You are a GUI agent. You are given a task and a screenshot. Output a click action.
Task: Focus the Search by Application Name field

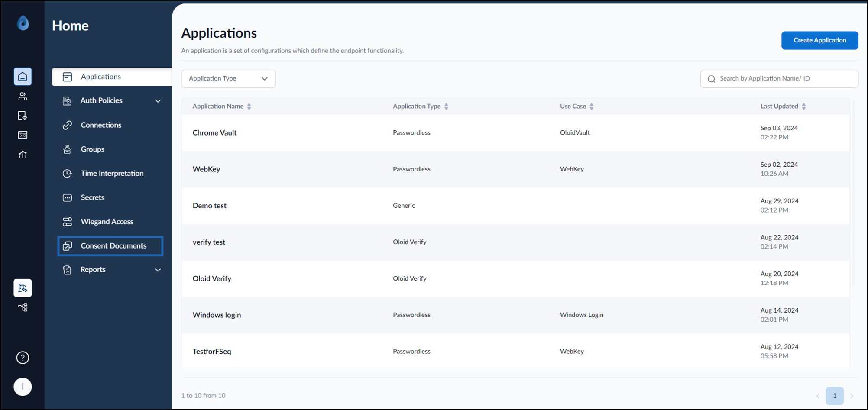[779, 79]
